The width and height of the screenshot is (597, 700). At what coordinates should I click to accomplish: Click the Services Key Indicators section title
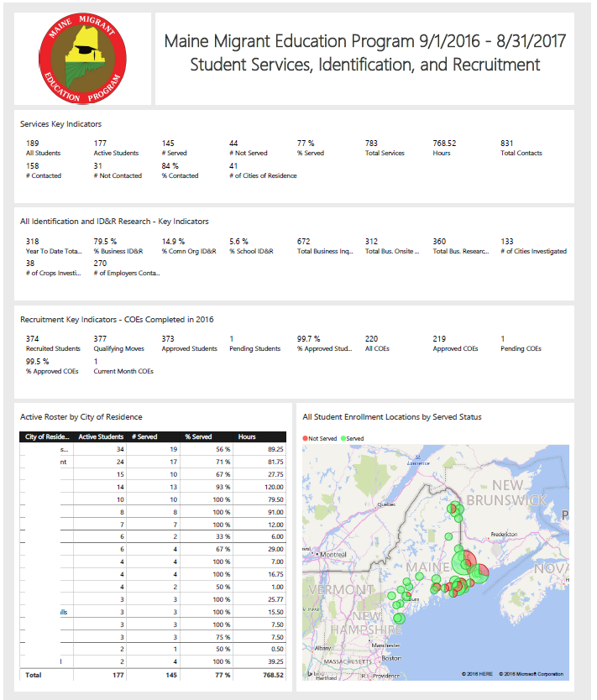click(x=60, y=123)
